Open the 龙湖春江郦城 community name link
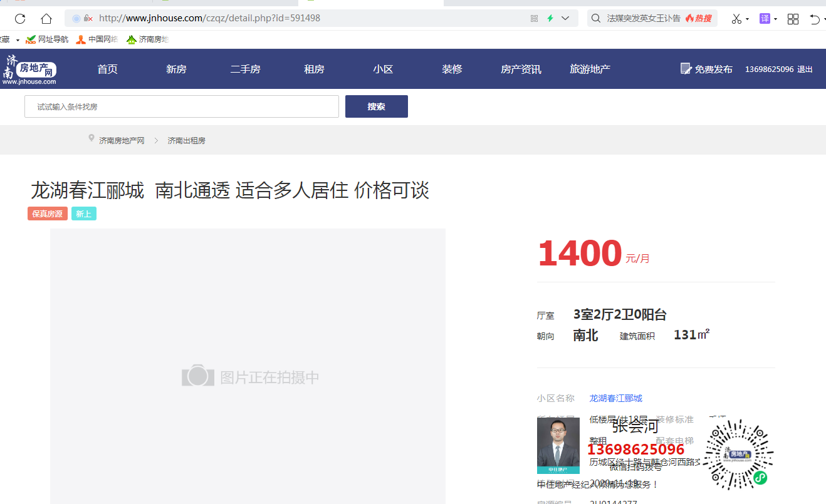826x504 pixels. pyautogui.click(x=615, y=398)
